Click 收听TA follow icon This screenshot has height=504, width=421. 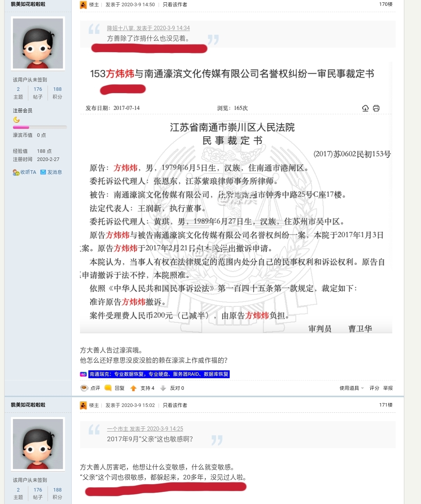click(x=16, y=172)
